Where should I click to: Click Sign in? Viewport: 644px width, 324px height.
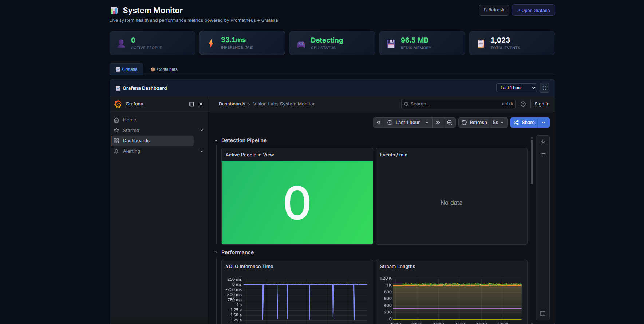pyautogui.click(x=542, y=104)
